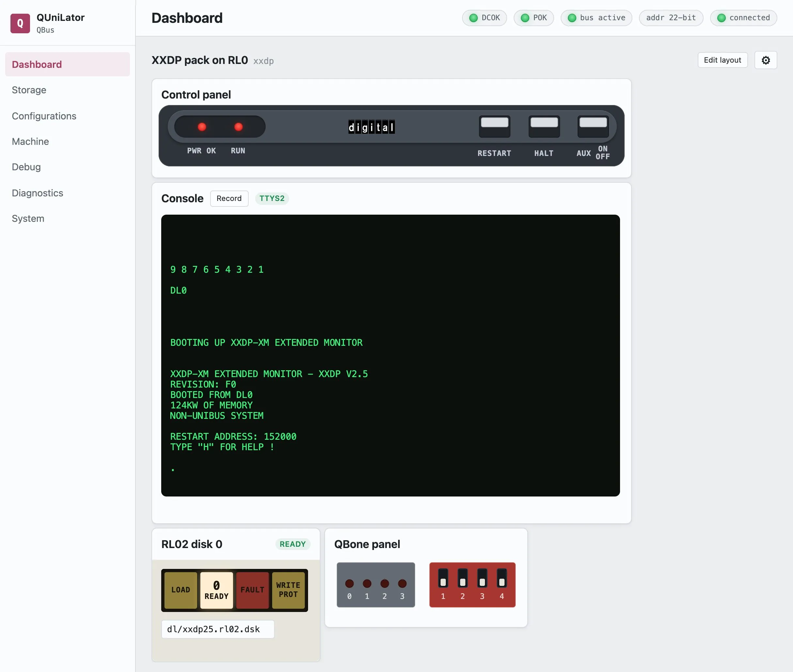Click the RL02 FAULT indicator
This screenshot has height=672, width=793.
pos(252,590)
